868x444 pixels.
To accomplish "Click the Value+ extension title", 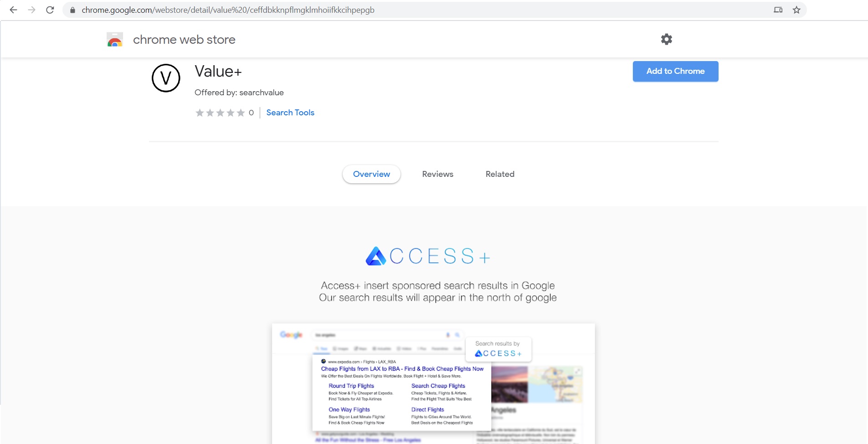I will [218, 72].
